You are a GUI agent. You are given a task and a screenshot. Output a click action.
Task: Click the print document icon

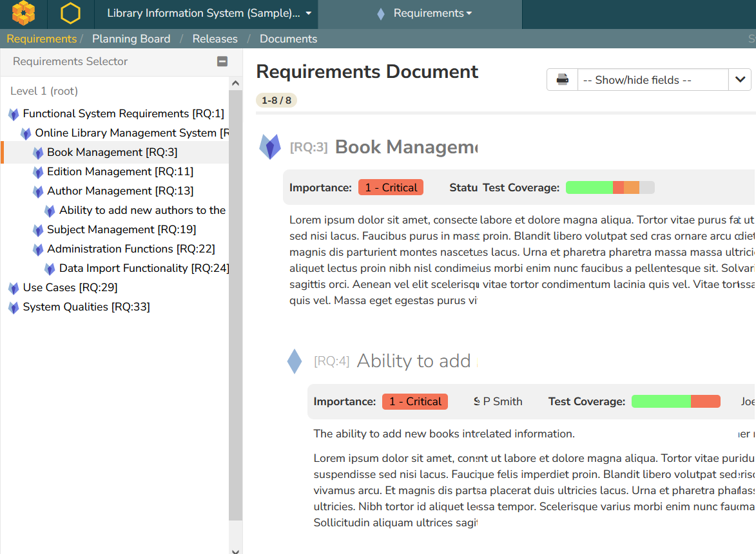tap(563, 80)
